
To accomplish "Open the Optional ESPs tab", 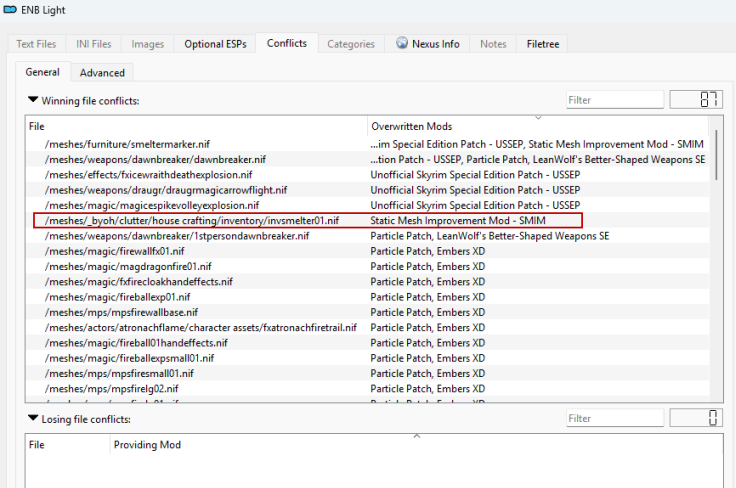I will 214,44.
